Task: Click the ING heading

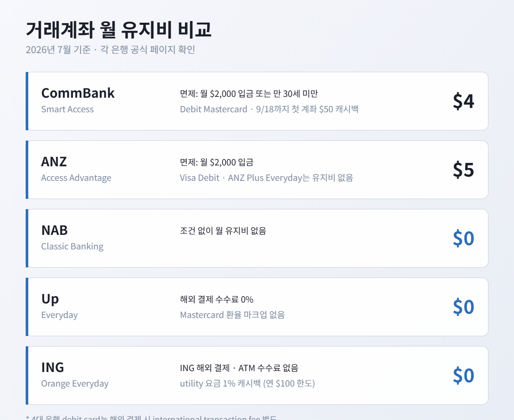Action: 53,367
